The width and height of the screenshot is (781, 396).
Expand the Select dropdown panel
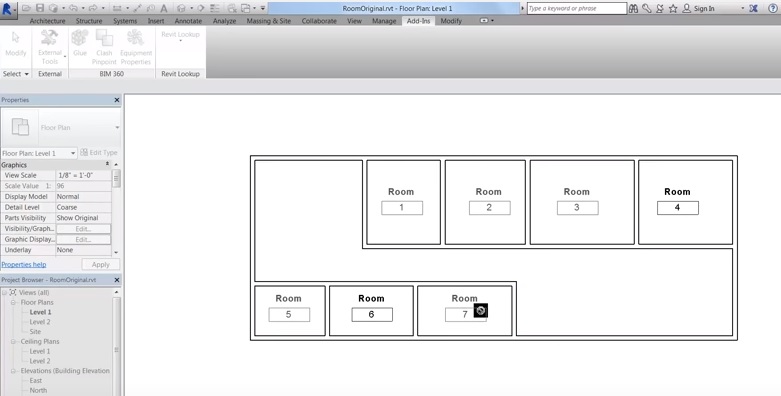pyautogui.click(x=16, y=74)
